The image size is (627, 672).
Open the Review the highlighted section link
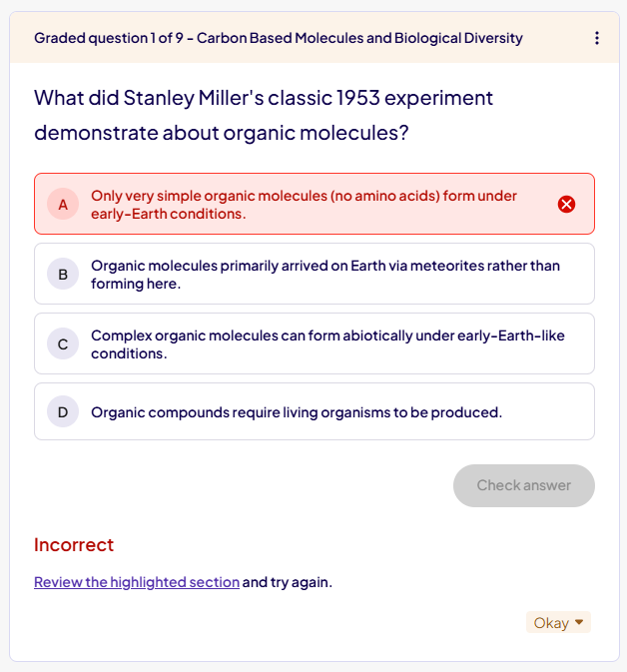(137, 582)
